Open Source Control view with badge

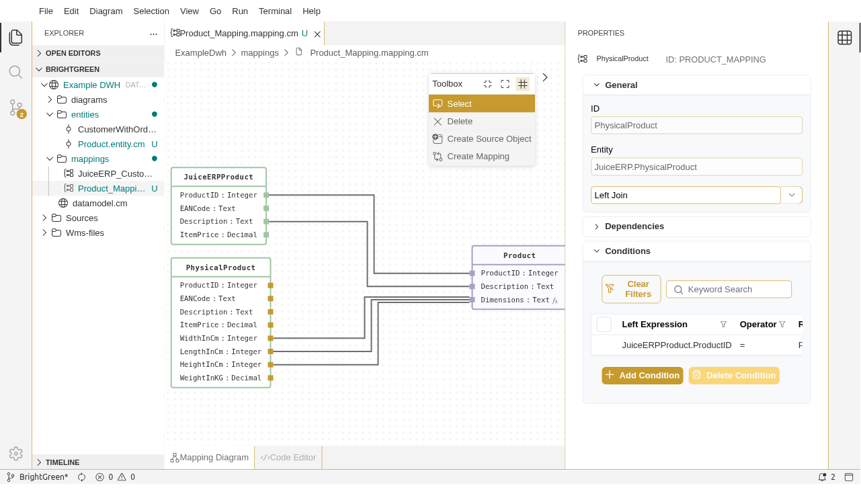tap(15, 108)
